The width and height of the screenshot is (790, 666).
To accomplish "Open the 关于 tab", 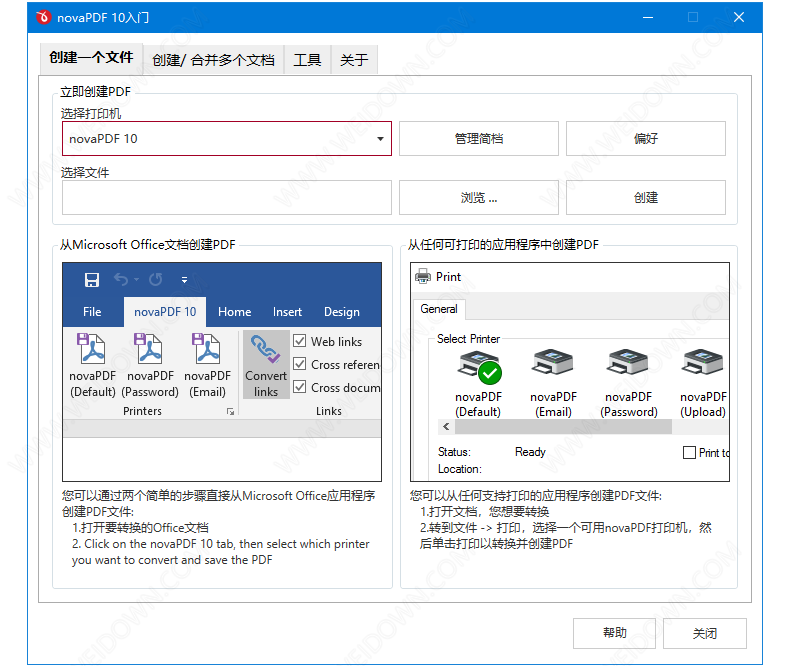I will (354, 60).
